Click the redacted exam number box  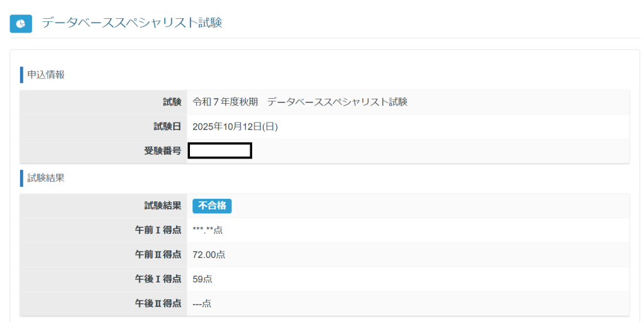click(x=220, y=151)
